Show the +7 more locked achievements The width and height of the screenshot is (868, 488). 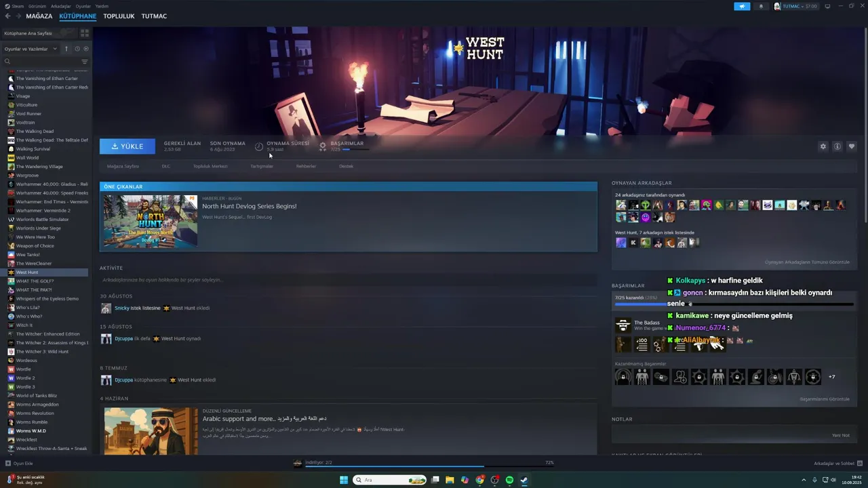coord(832,377)
